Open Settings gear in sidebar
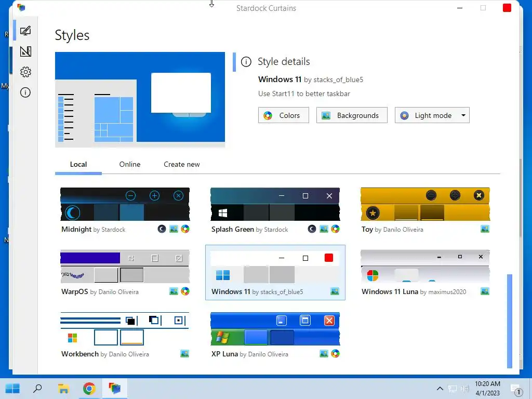 point(25,72)
